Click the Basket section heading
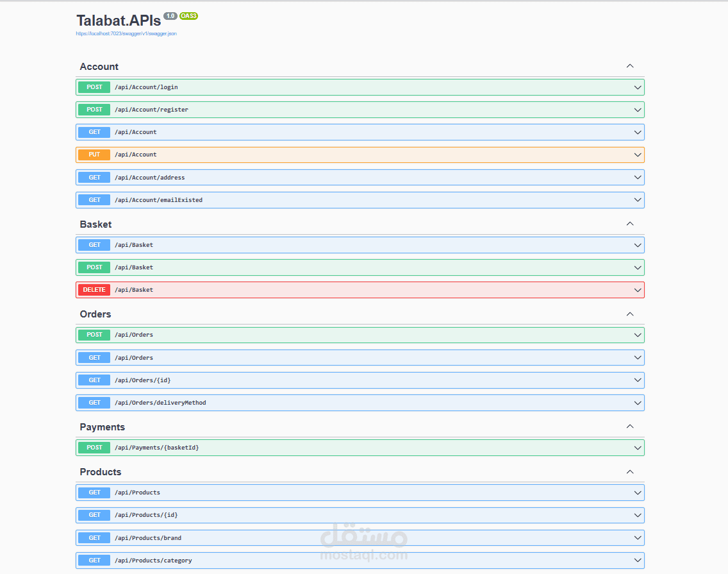The image size is (728, 574). 95,224
